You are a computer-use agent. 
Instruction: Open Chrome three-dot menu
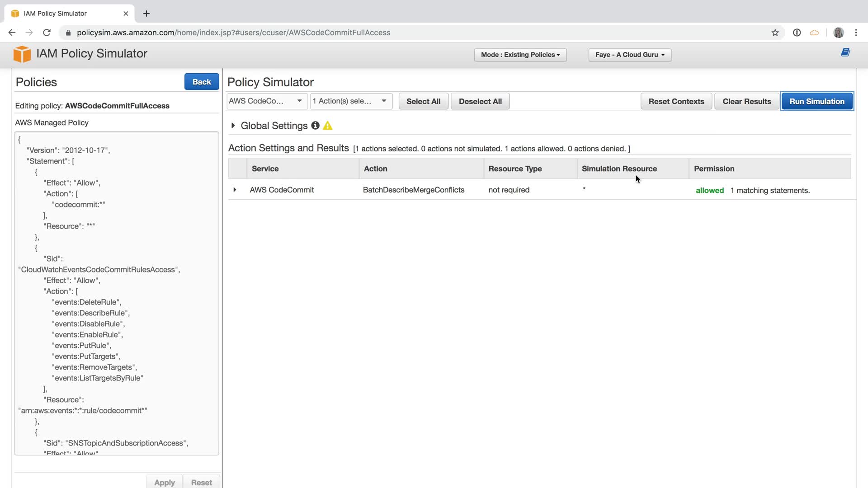[856, 33]
